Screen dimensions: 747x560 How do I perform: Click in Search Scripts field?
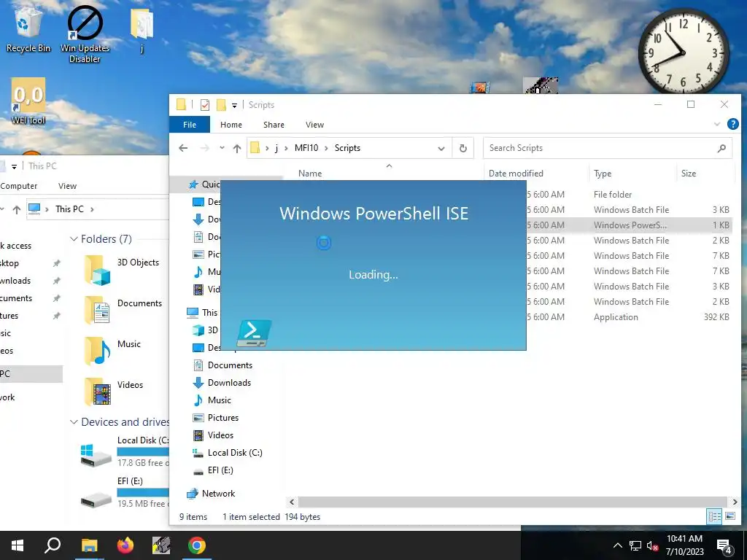(600, 148)
